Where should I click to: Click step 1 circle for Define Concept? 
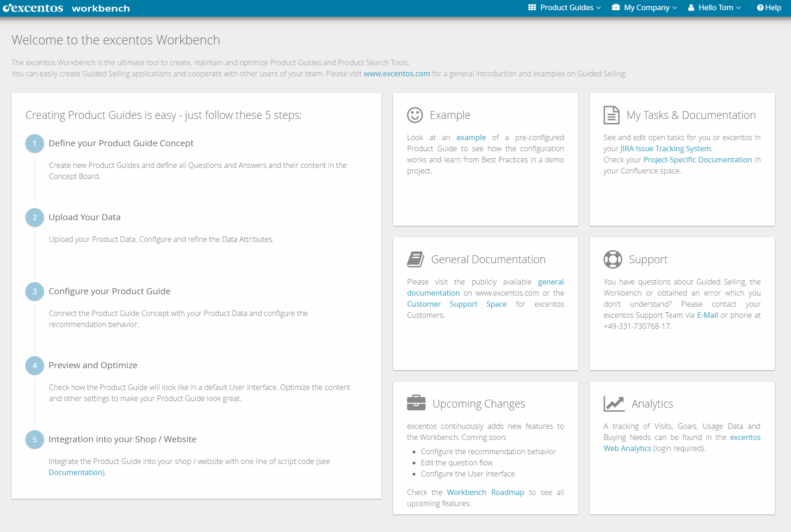click(x=35, y=143)
